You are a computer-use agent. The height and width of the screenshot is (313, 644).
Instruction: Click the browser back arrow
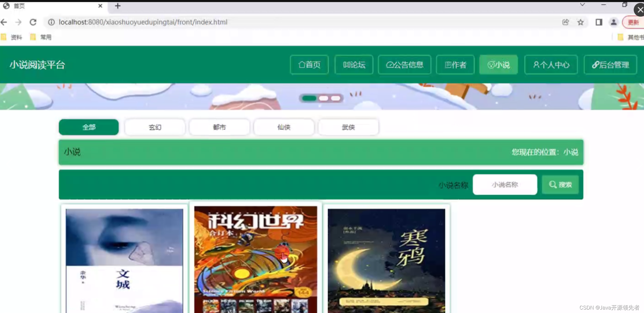click(x=4, y=22)
